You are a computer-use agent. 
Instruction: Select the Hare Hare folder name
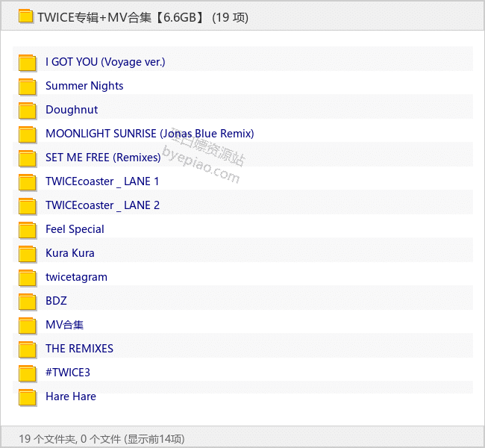pos(71,396)
